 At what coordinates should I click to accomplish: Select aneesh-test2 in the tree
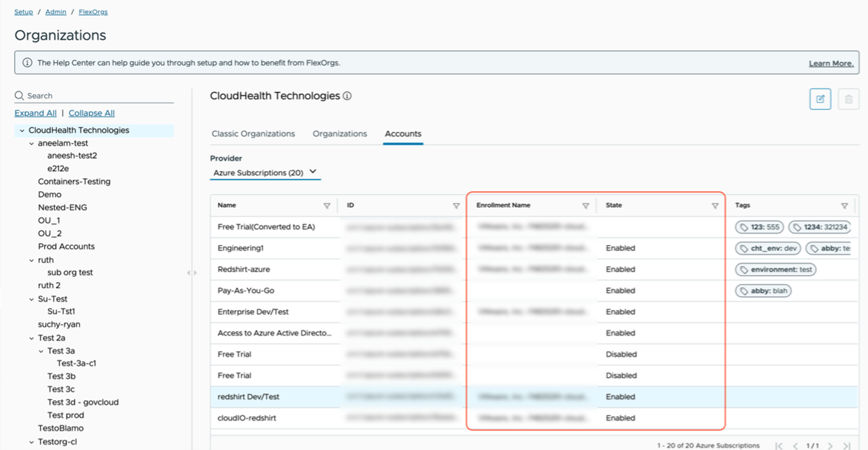pos(72,156)
